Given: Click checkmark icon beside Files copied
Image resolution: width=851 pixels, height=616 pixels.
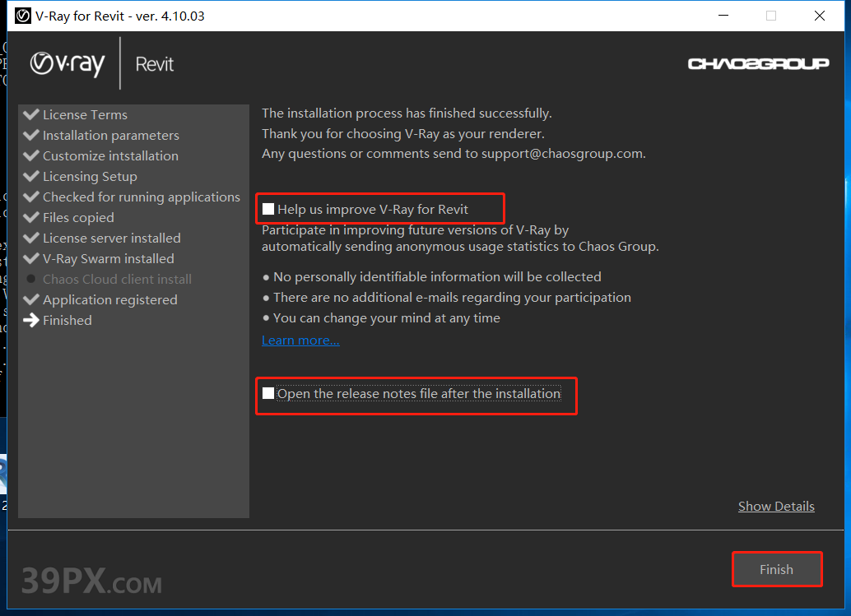Looking at the screenshot, I should [31, 217].
